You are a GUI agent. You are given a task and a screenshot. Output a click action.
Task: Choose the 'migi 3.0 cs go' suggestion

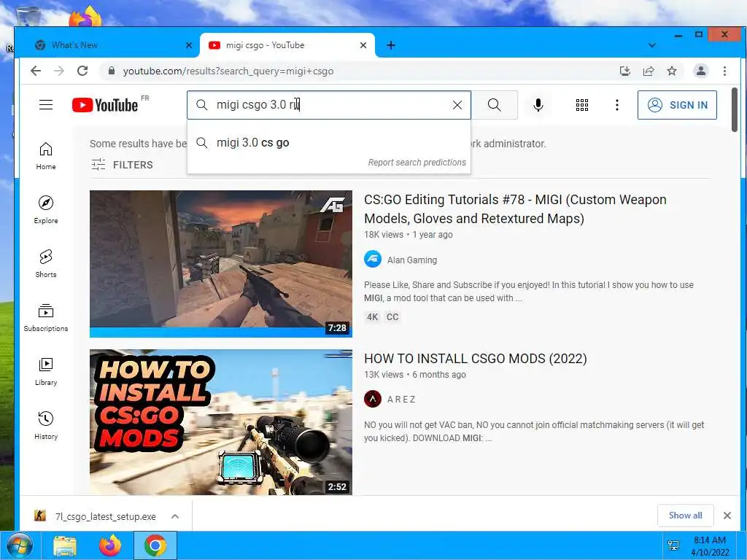(x=329, y=143)
